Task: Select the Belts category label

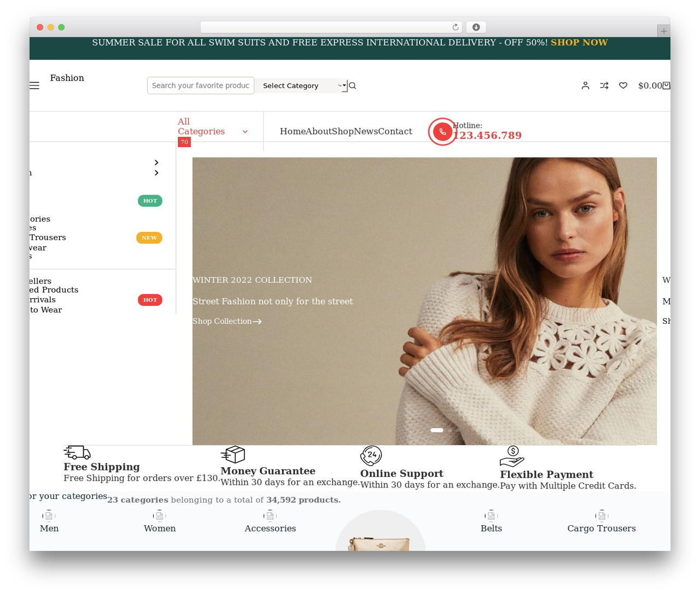Action: pos(491,528)
